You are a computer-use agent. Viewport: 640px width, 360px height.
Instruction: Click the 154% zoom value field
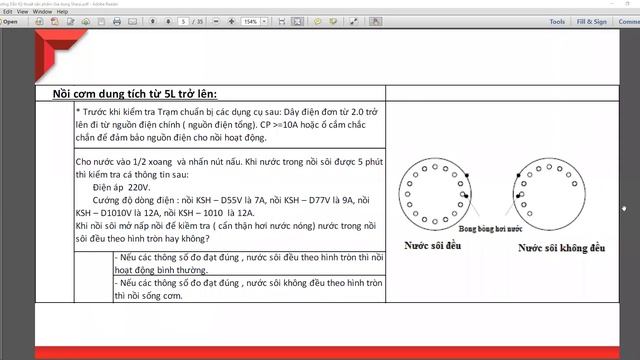pyautogui.click(x=251, y=22)
